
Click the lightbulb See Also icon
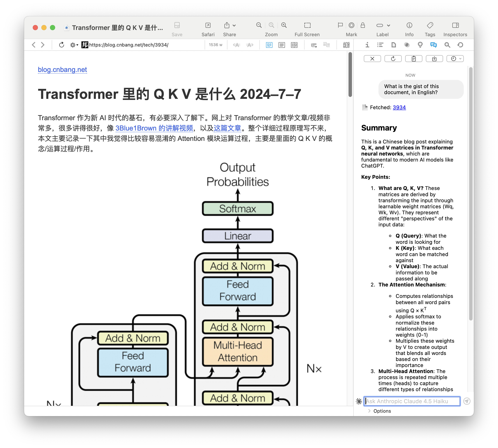point(420,45)
